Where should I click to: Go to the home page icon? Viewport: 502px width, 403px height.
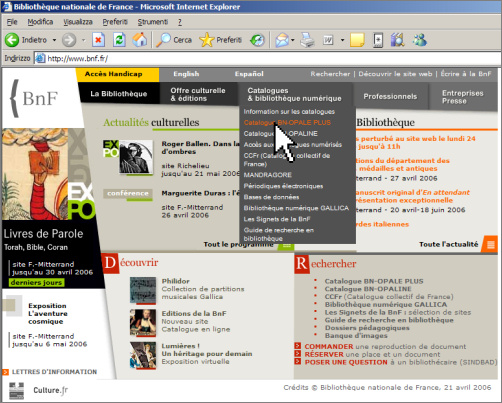[x=140, y=40]
